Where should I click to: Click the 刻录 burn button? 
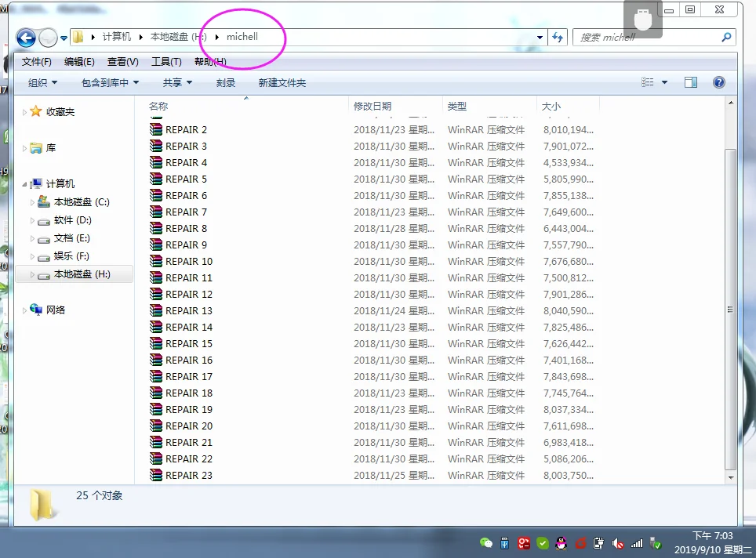[226, 83]
